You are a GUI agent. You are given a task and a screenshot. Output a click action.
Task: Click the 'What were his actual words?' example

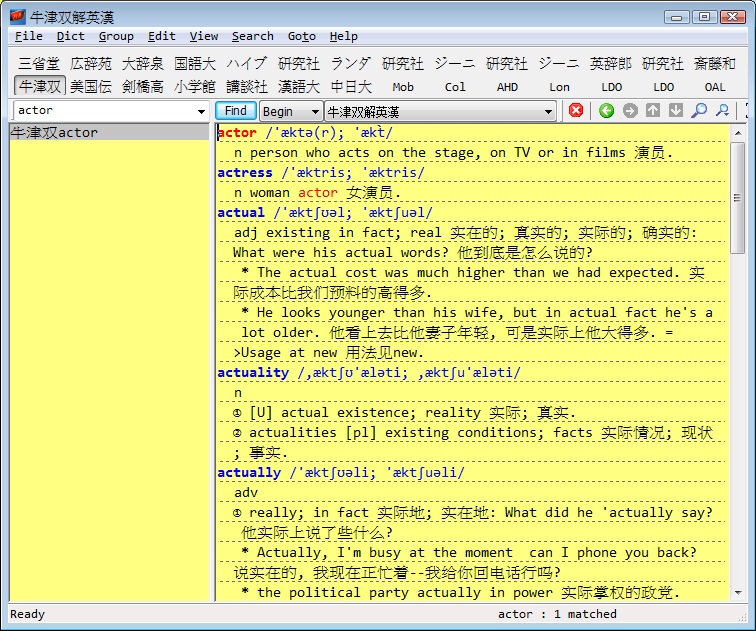(340, 253)
